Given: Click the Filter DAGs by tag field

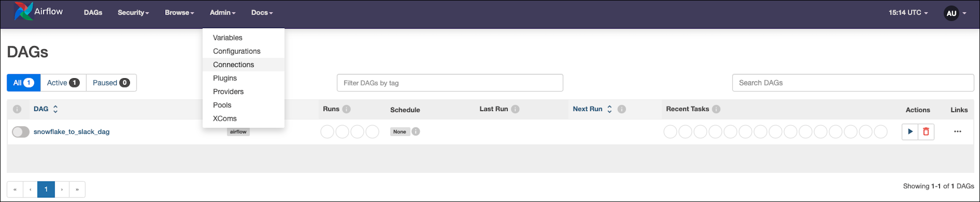Looking at the screenshot, I should (450, 83).
